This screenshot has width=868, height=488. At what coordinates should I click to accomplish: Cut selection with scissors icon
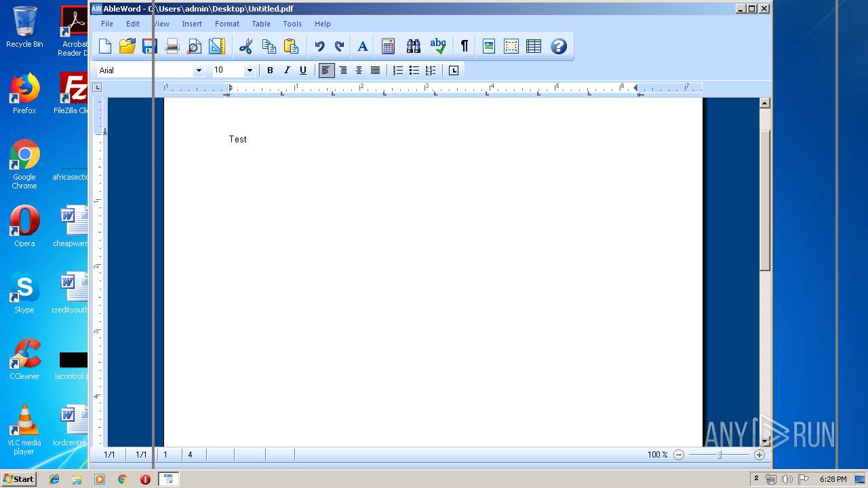click(x=245, y=46)
